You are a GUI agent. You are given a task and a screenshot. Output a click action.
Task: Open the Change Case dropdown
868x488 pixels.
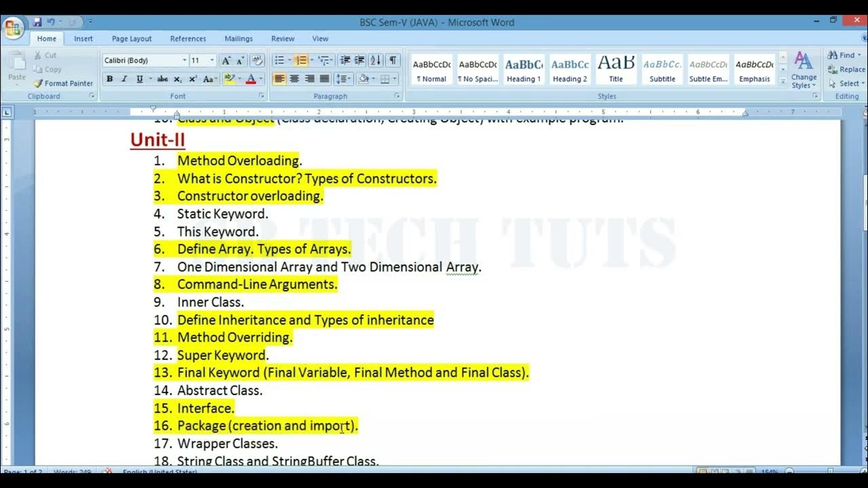(x=210, y=79)
